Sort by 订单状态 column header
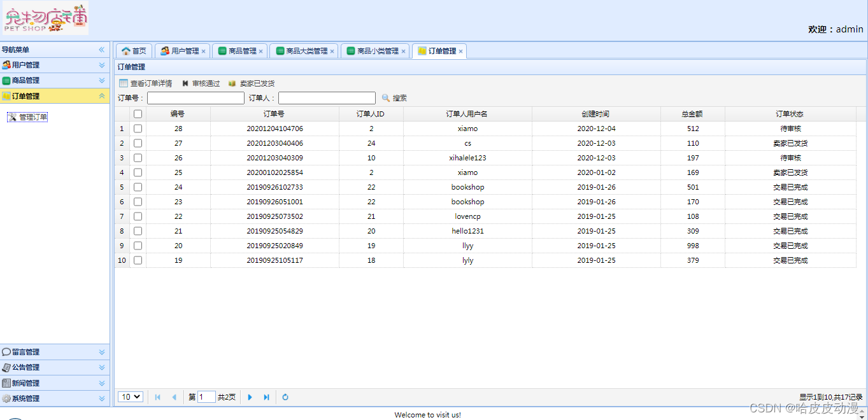Screen dimensions: 868x420 790,114
